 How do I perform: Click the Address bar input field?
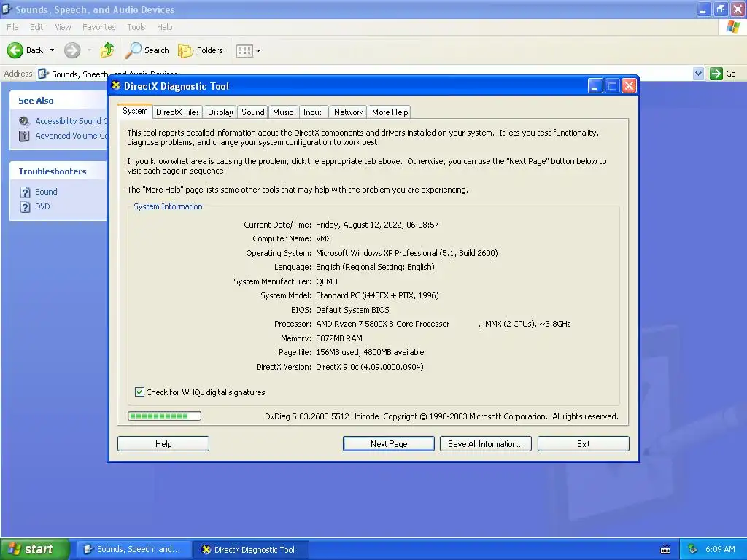[365, 74]
